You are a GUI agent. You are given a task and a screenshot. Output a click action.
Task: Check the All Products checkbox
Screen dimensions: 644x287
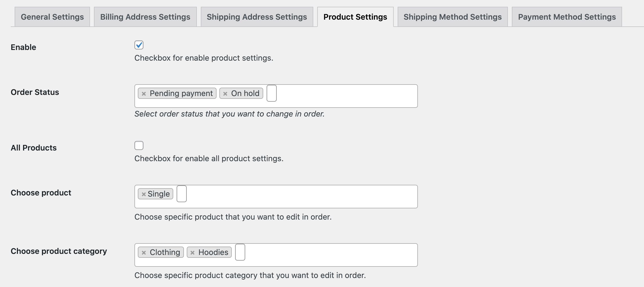tap(139, 145)
